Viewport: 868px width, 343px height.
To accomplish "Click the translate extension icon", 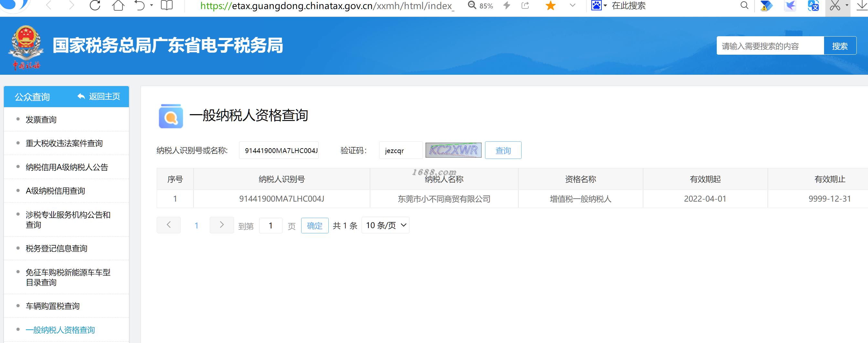I will (x=813, y=6).
